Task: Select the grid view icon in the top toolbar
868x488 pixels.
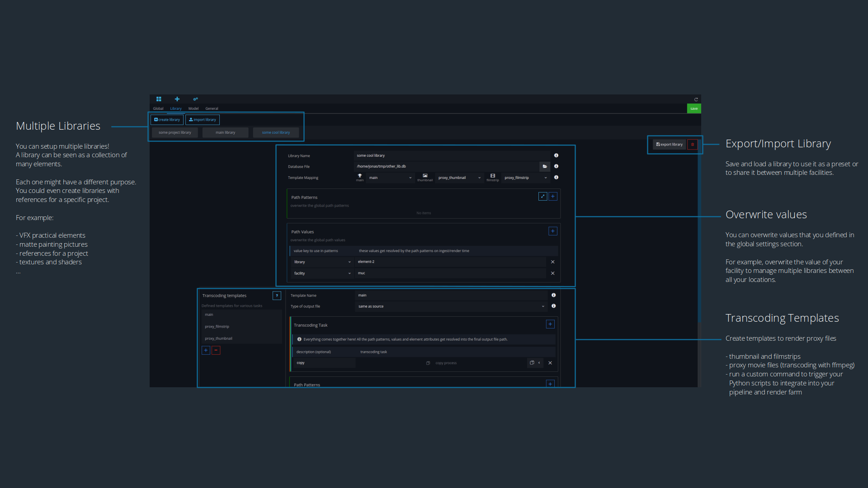Action: pos(159,99)
